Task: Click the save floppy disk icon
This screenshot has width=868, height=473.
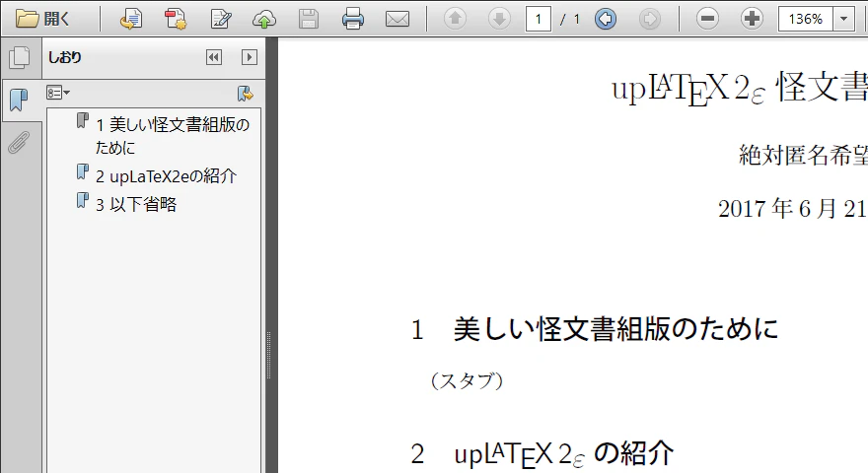Action: click(309, 19)
